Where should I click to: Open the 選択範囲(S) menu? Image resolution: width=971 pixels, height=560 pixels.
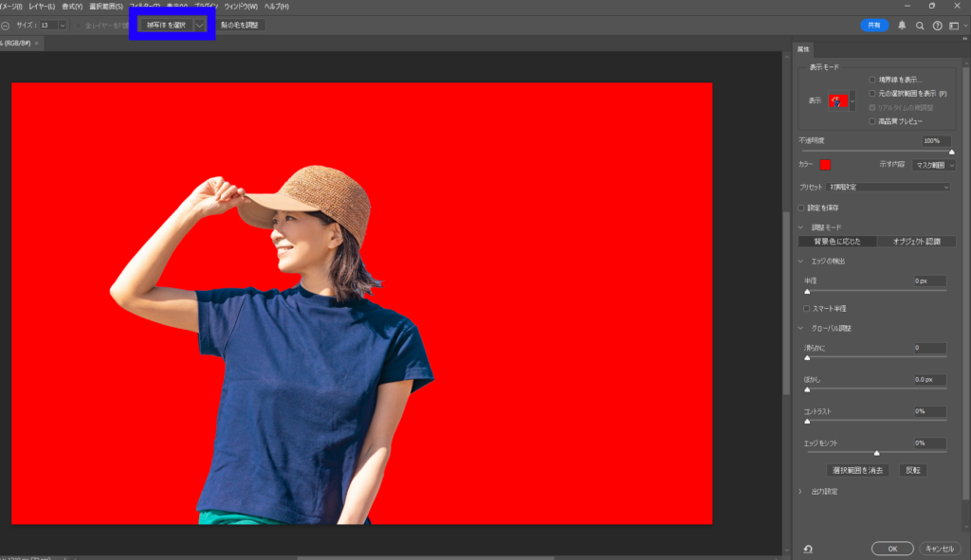106,7
